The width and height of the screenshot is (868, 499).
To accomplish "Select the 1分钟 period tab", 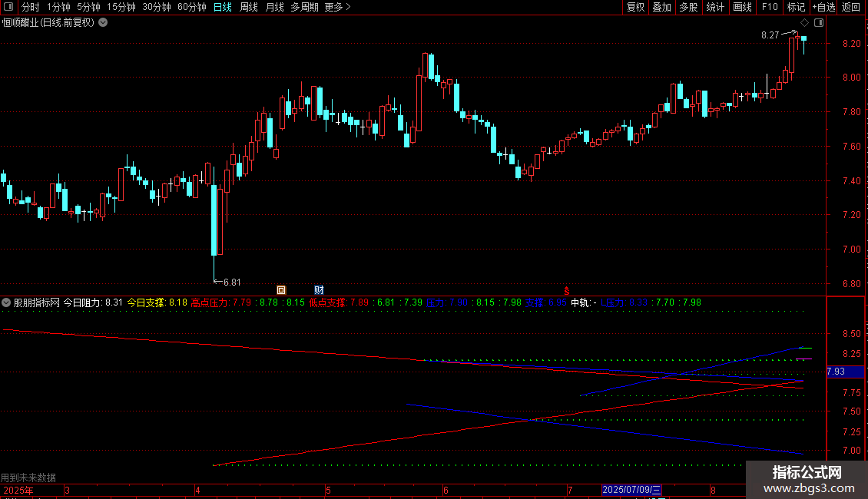I will coord(58,7).
